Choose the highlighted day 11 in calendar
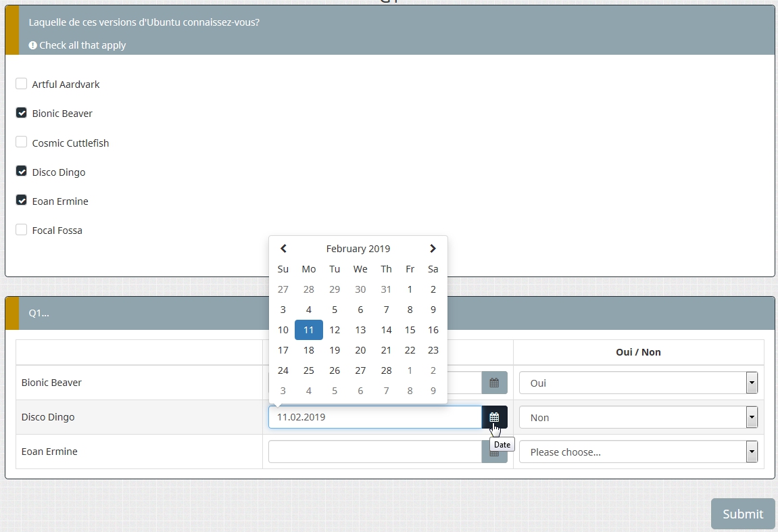Viewport: 778px width, 532px height. 309,330
